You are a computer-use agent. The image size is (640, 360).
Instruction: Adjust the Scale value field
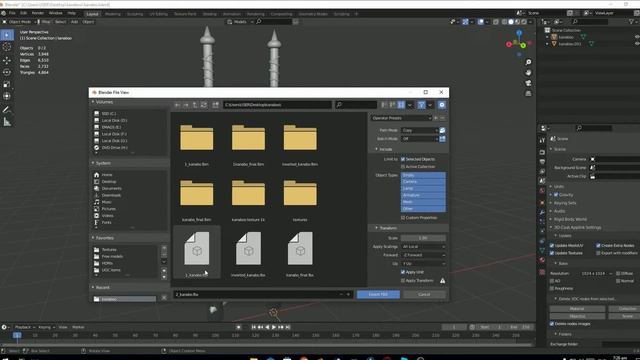click(x=423, y=238)
